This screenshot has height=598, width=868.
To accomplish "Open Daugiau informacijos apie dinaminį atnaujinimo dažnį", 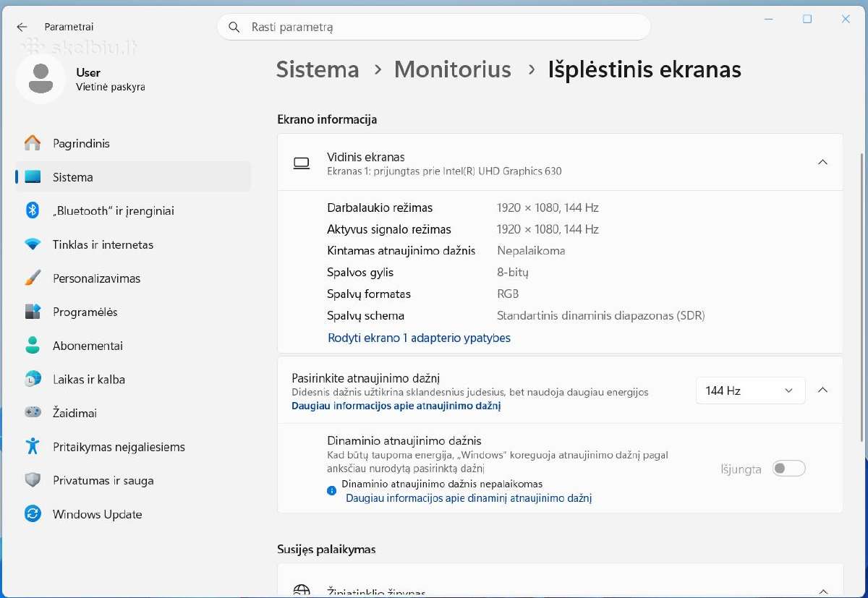I will (x=469, y=498).
